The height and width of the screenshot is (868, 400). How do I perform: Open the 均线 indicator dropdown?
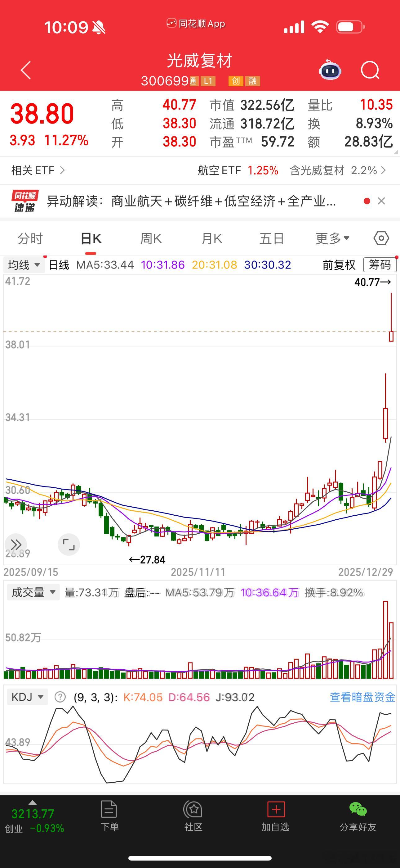[x=24, y=265]
